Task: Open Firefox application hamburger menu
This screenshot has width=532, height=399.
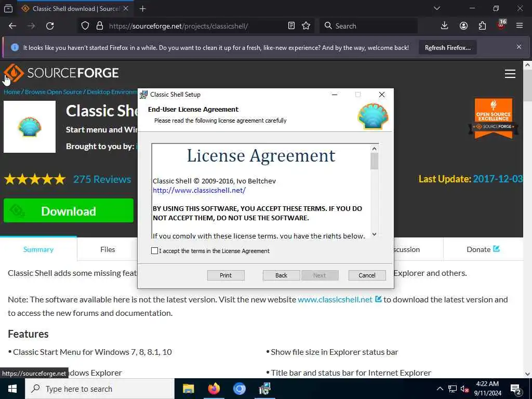Action: tap(520, 26)
